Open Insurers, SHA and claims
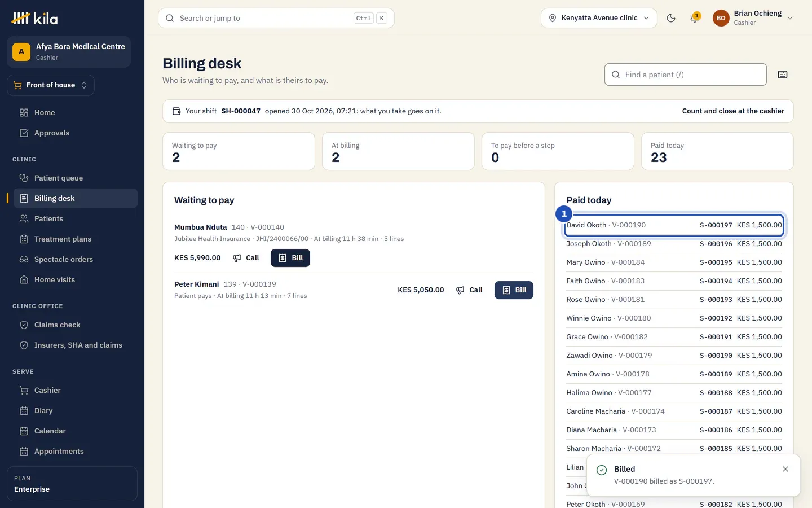 point(75,345)
